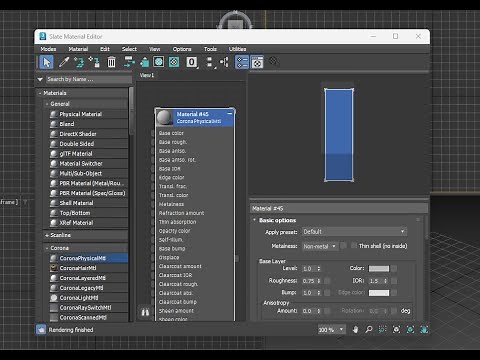Expand the Scanline group
Screen dimensions: 480x360
pyautogui.click(x=47, y=235)
